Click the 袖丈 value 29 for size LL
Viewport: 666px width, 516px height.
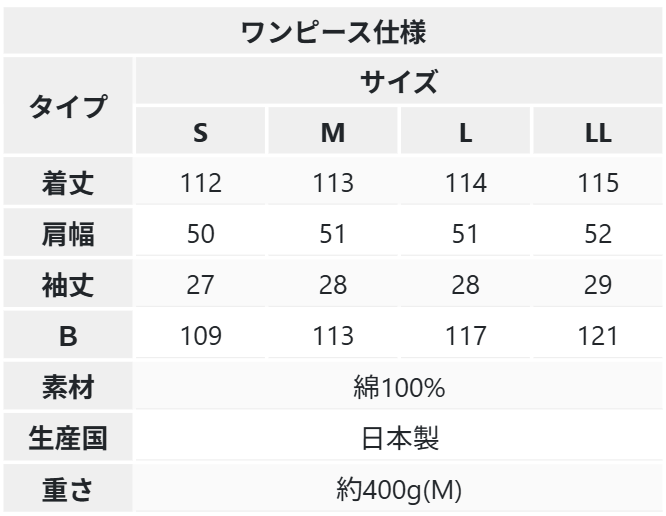pyautogui.click(x=598, y=285)
